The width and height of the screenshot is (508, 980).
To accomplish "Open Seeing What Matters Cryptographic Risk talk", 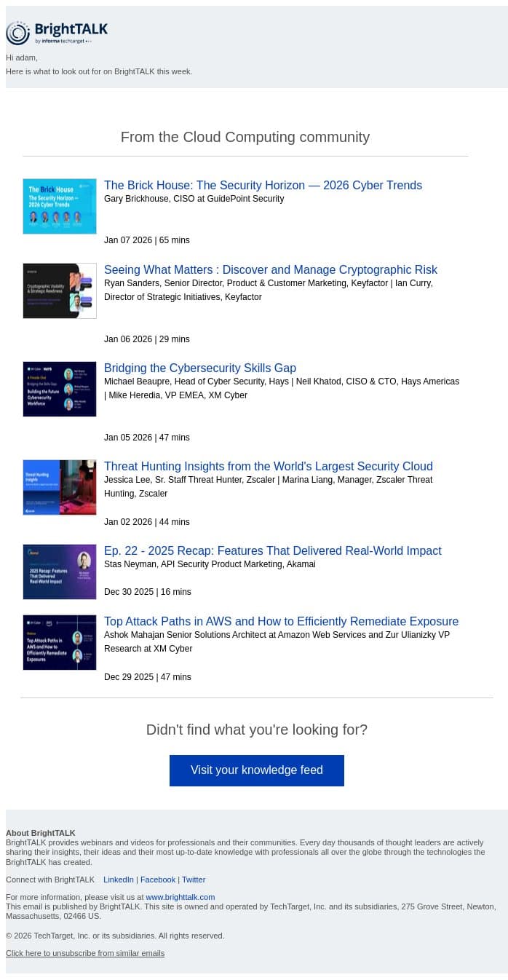I will [271, 269].
